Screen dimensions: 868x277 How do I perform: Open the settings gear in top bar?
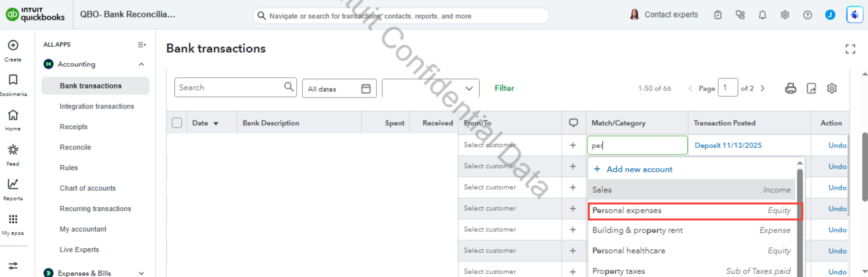coord(785,15)
